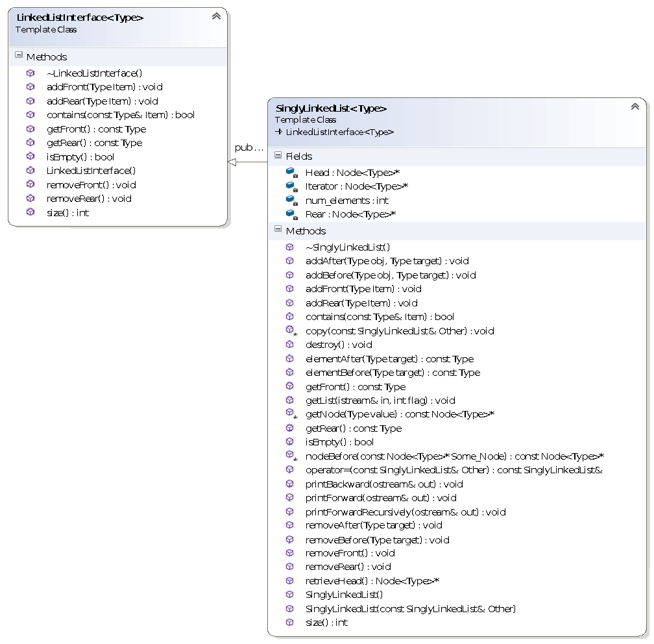Select 'addFront(Type Item) : void' in SinglyLinkedList
This screenshot has height=644, width=654.
click(x=363, y=289)
